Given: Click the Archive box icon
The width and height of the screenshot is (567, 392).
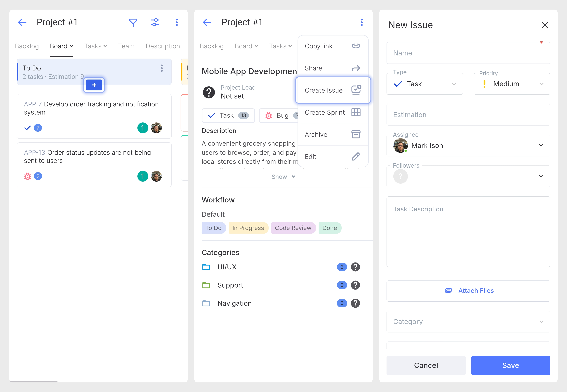Looking at the screenshot, I should (x=356, y=134).
